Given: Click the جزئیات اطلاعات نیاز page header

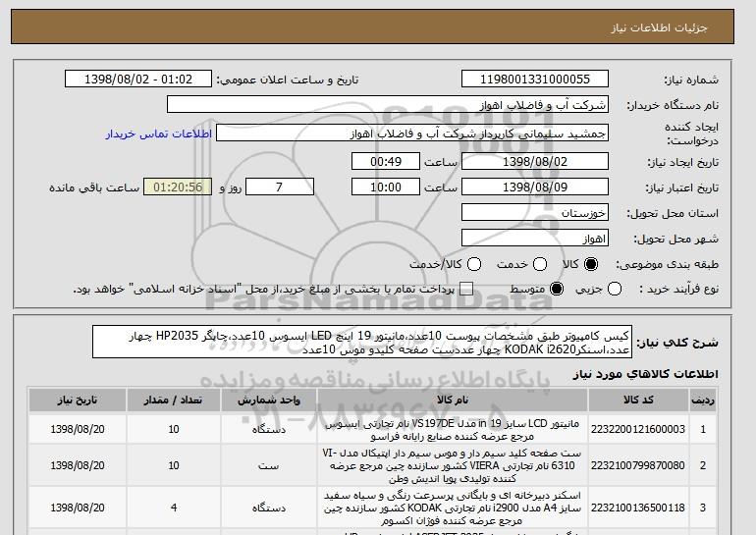Looking at the screenshot, I should (x=659, y=27).
